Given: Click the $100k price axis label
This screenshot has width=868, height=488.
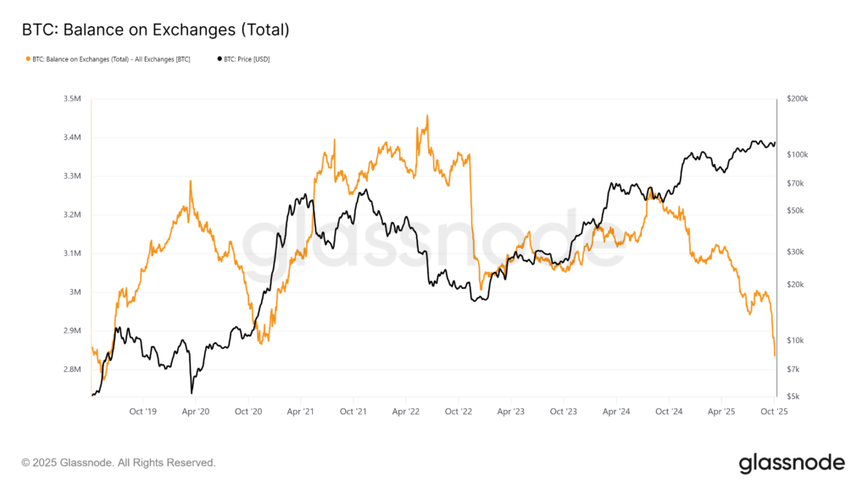Looking at the screenshot, I should pyautogui.click(x=798, y=155).
